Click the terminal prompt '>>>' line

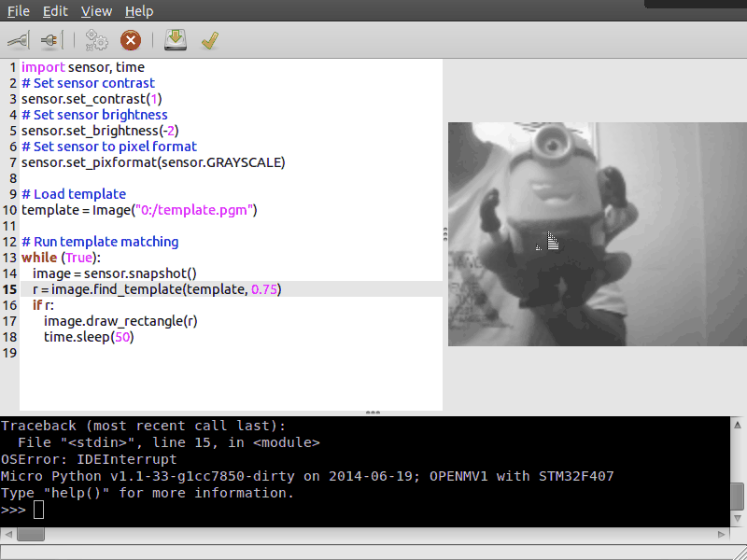tap(22, 510)
